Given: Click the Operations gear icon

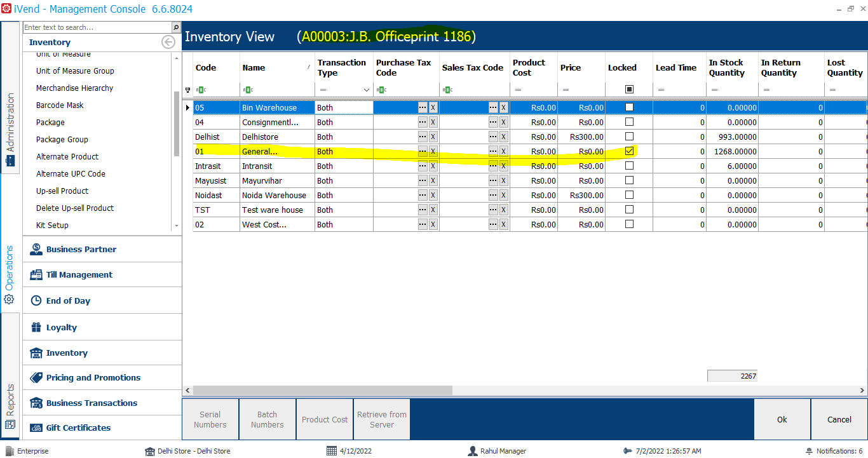Looking at the screenshot, I should tap(10, 299).
